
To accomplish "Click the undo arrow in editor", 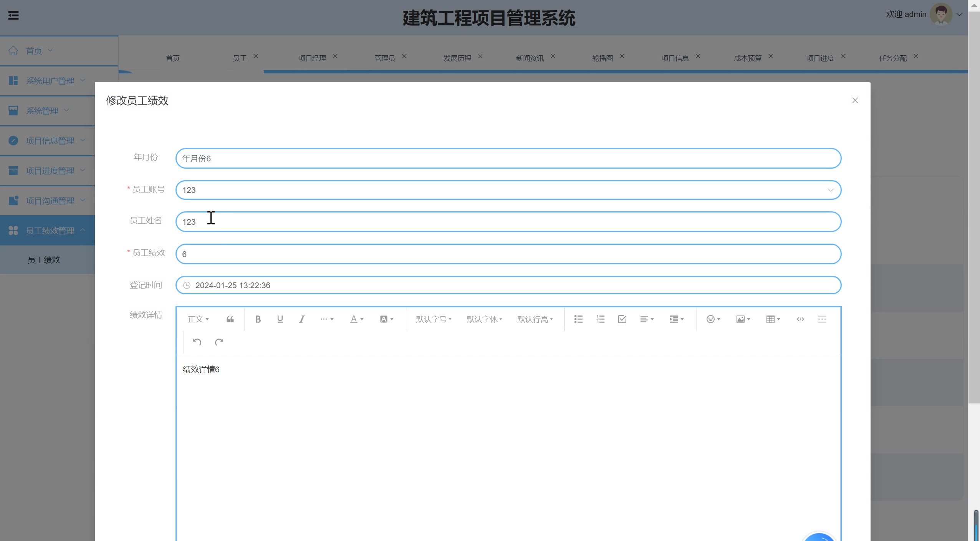I will point(197,342).
